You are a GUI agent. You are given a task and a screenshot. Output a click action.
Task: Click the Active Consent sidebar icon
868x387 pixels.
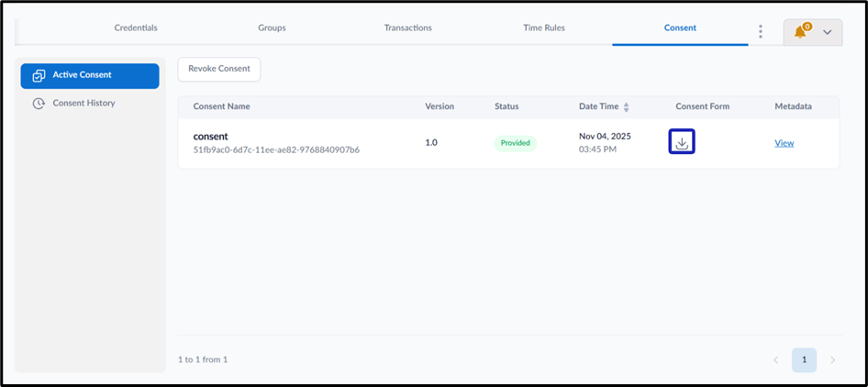(x=39, y=76)
